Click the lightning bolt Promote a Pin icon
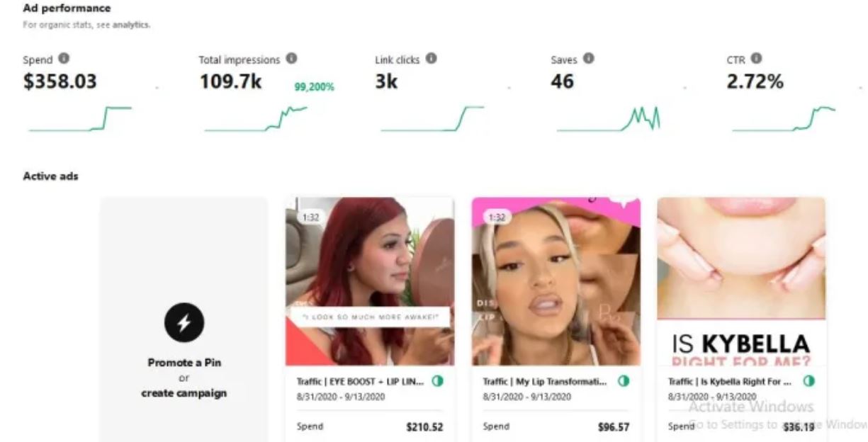 (184, 324)
